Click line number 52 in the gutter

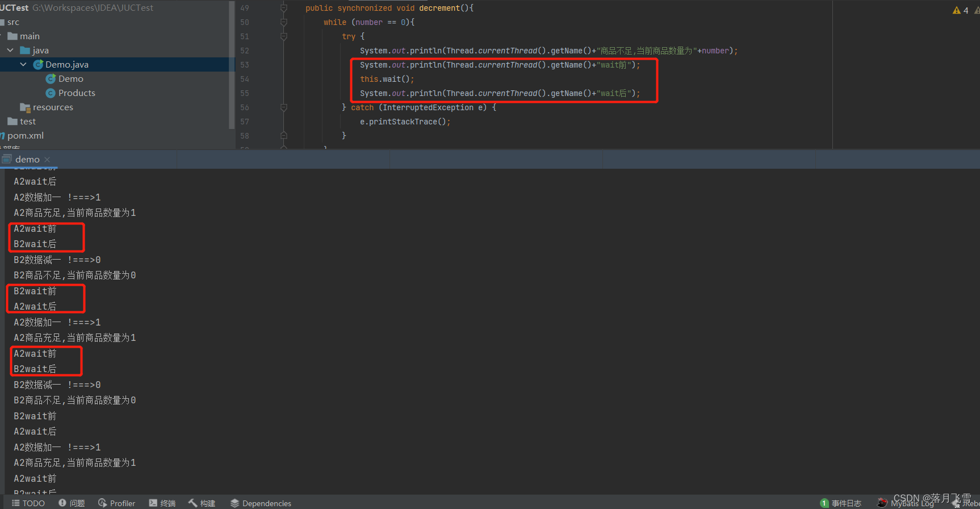[x=245, y=51]
